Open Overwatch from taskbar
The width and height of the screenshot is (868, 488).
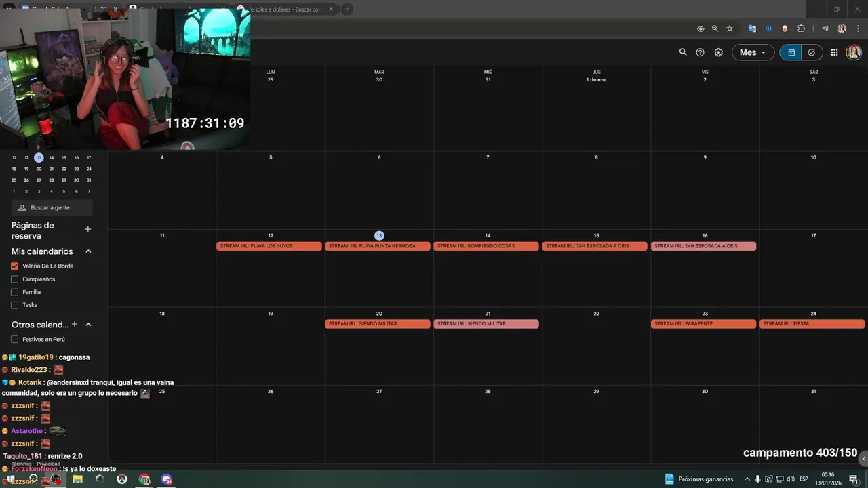pos(122,479)
